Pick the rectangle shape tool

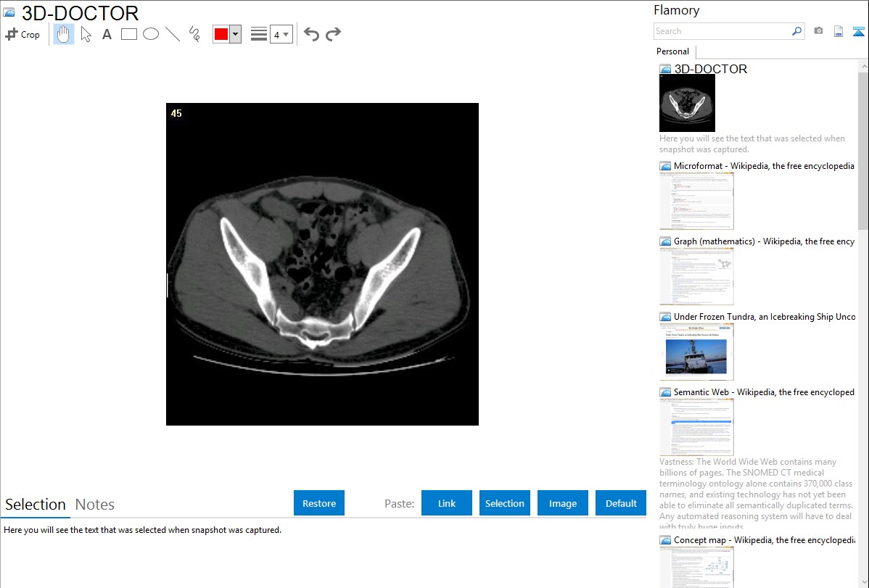(129, 34)
